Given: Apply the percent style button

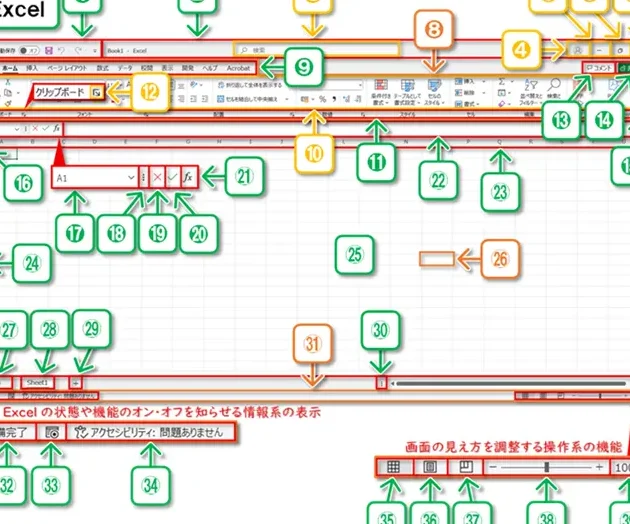Looking at the screenshot, I should [x=323, y=99].
